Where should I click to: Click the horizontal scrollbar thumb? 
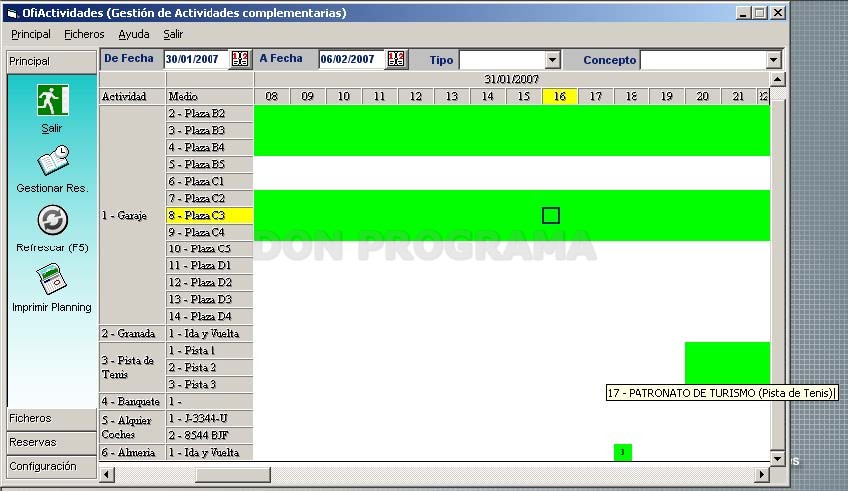[233, 475]
